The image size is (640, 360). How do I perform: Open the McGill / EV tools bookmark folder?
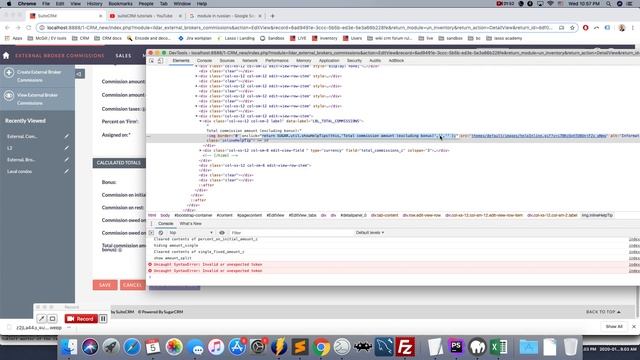pos(47,38)
